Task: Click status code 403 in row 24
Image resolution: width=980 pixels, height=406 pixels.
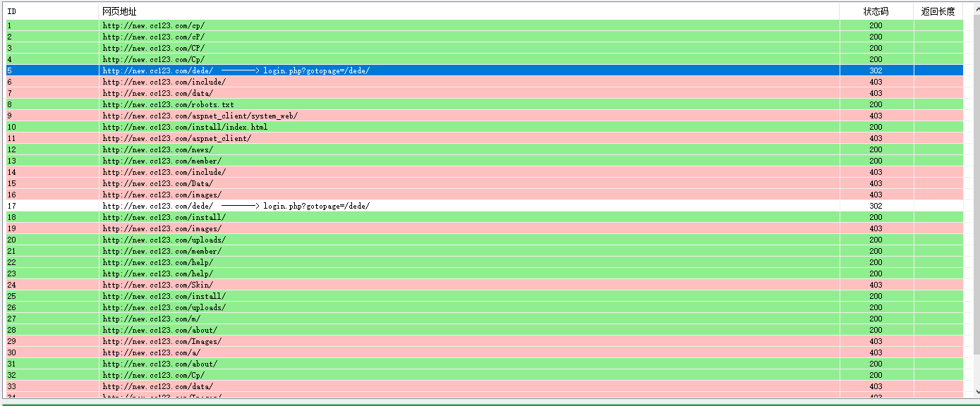Action: point(876,285)
